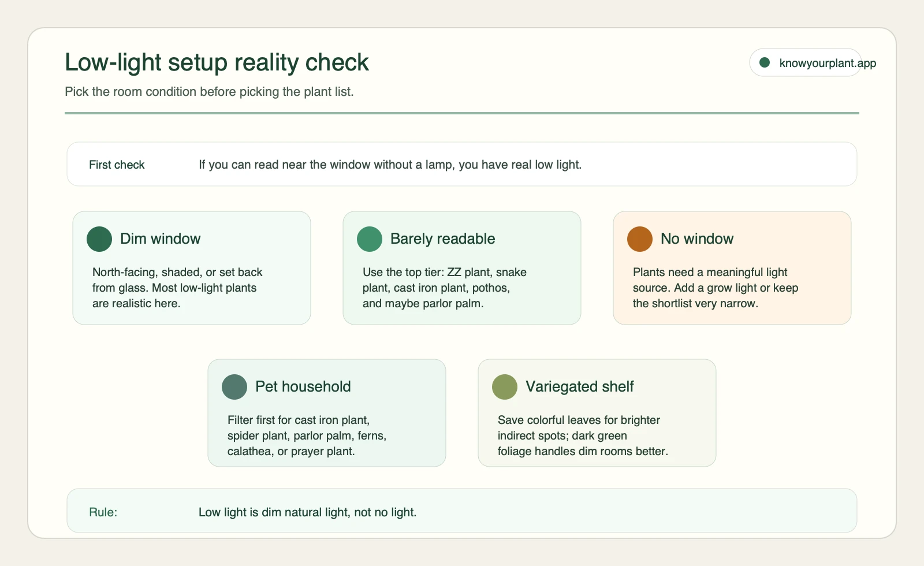
Task: Click the spider plant, parlor palm description text
Action: point(307,435)
